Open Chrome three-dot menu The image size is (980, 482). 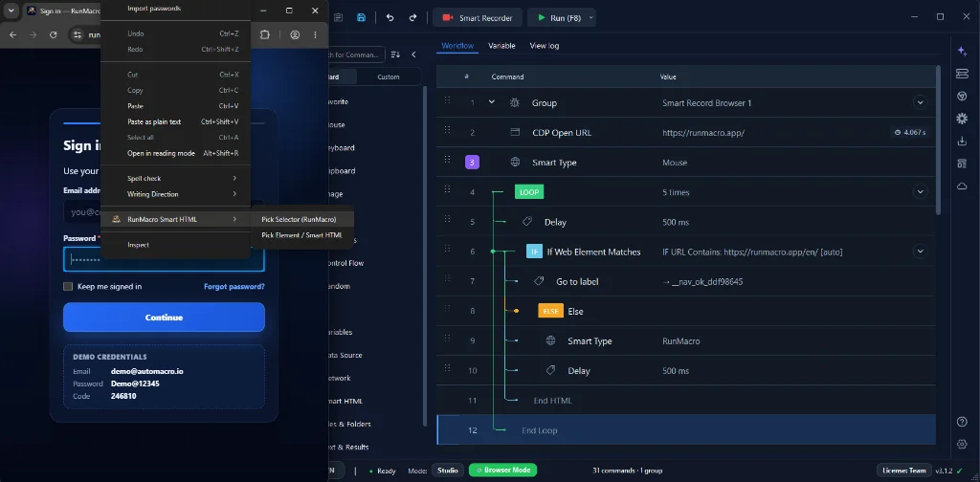pyautogui.click(x=315, y=35)
